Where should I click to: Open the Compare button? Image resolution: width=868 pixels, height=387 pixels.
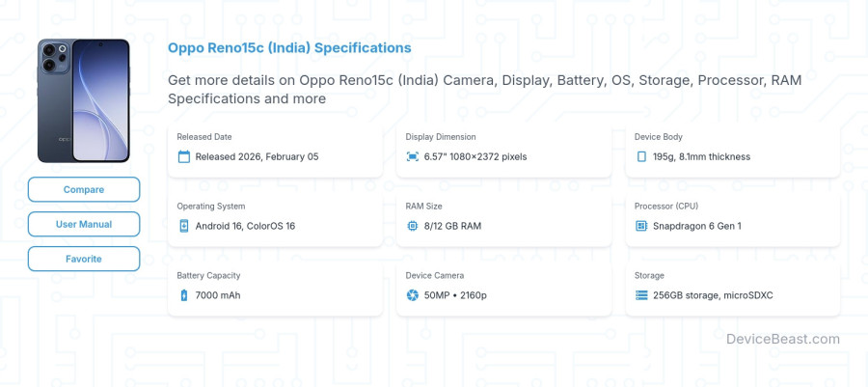click(x=84, y=189)
